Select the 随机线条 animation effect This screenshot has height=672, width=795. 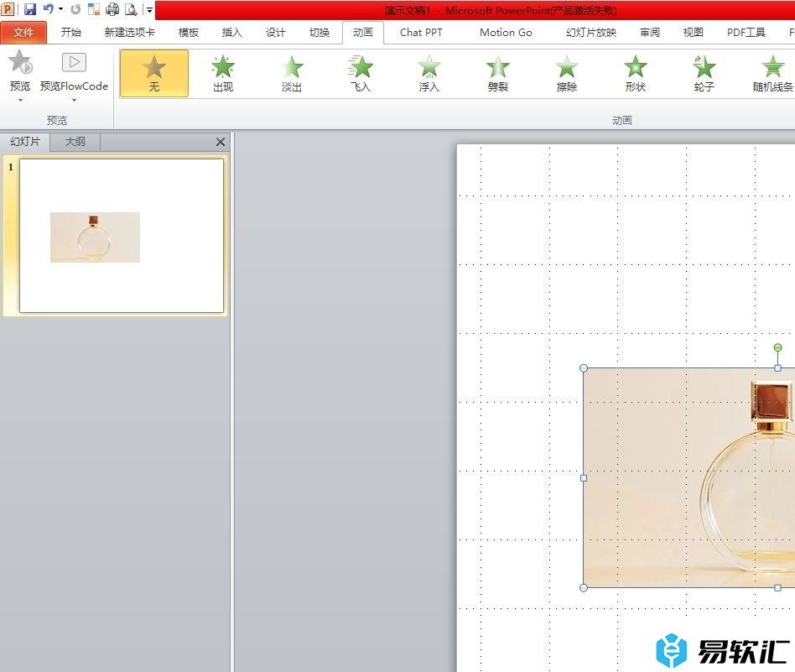click(772, 73)
